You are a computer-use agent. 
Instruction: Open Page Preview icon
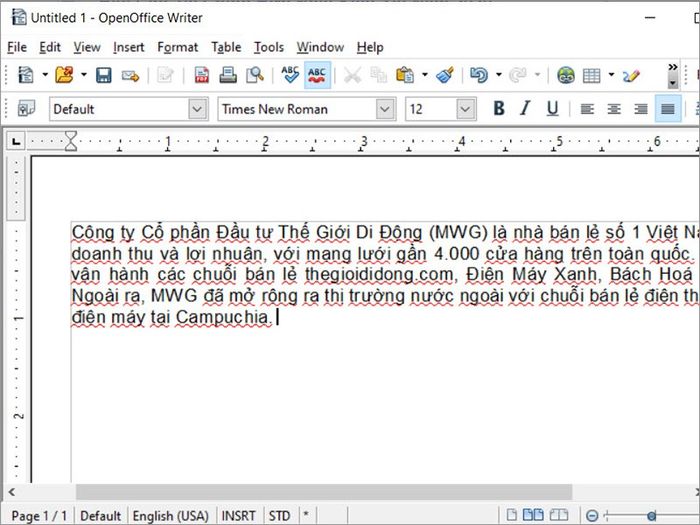pos(255,75)
